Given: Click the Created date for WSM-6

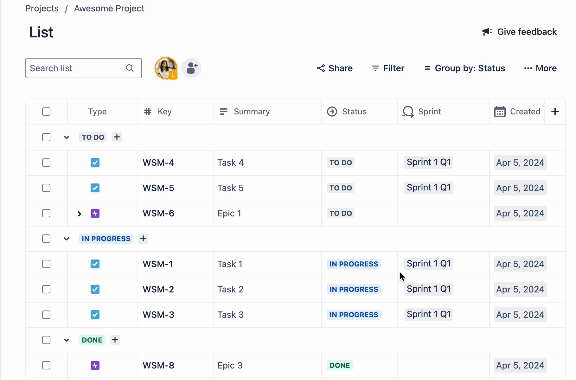Looking at the screenshot, I should 520,213.
